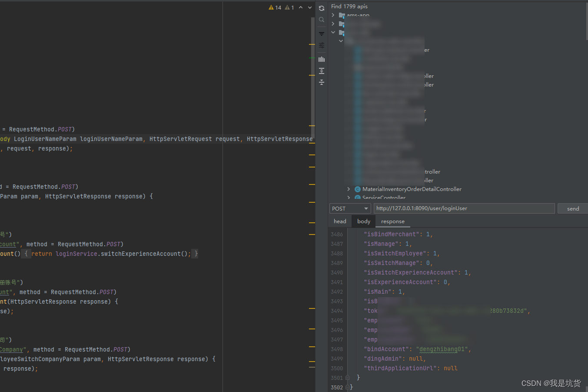This screenshot has height=392, width=588.
Task: Expand the MaterialInventoryOrderDetailController node
Action: 349,189
